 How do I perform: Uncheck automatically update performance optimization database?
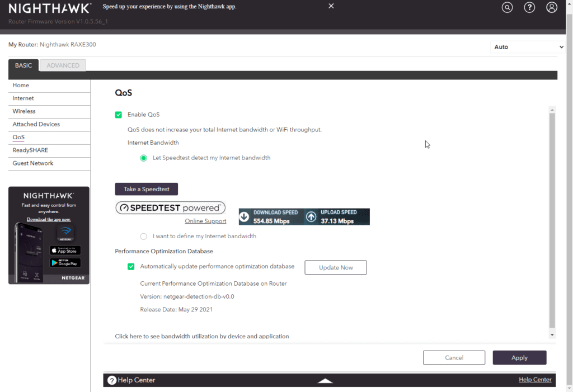click(131, 267)
